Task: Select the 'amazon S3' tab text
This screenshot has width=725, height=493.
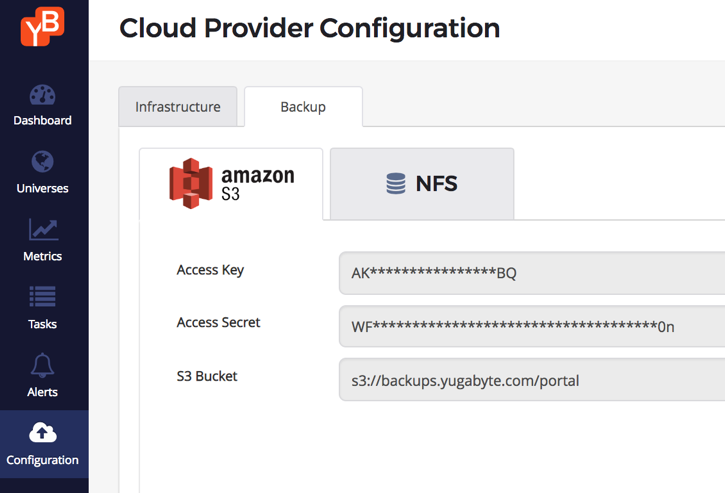Action: (257, 184)
